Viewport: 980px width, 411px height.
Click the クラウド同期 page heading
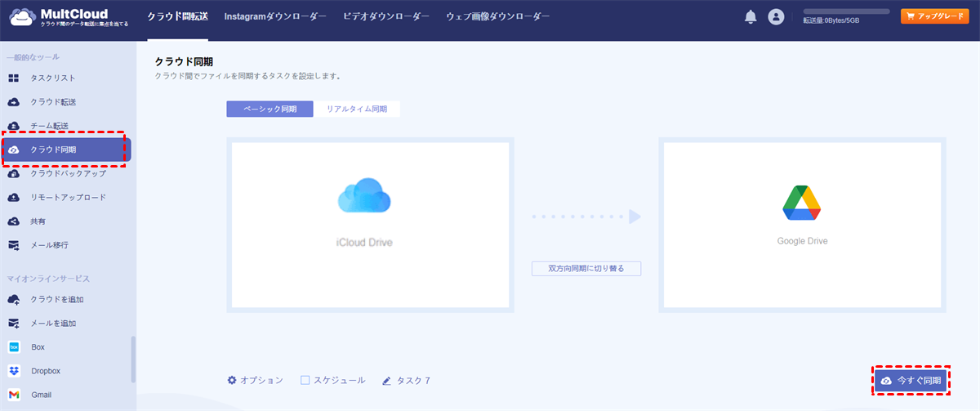(x=184, y=62)
